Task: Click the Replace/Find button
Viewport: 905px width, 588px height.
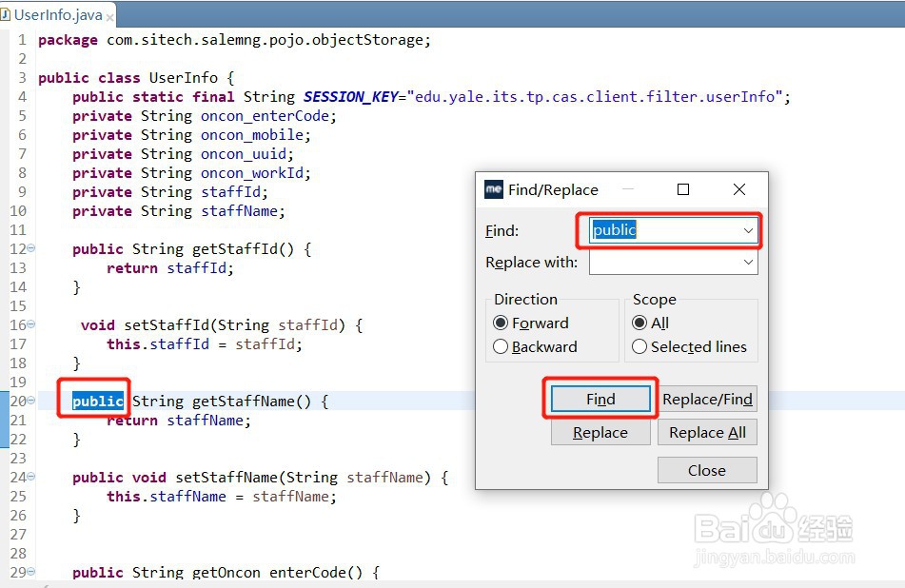Action: tap(707, 400)
